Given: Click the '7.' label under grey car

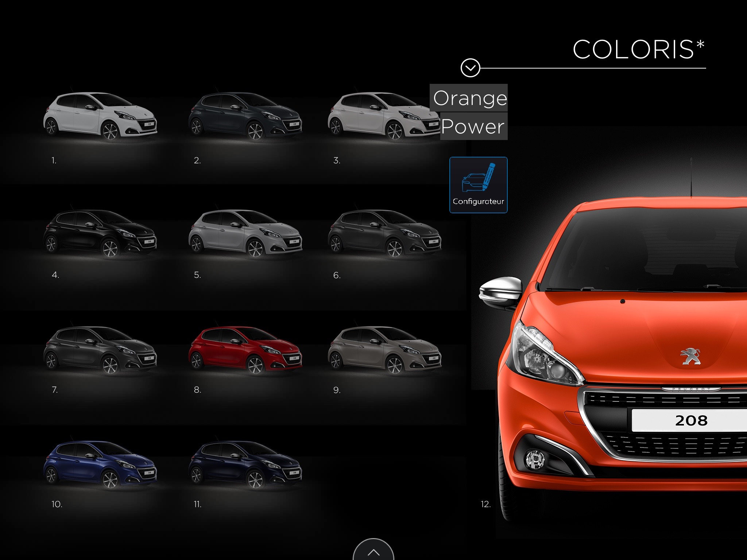Looking at the screenshot, I should point(55,390).
